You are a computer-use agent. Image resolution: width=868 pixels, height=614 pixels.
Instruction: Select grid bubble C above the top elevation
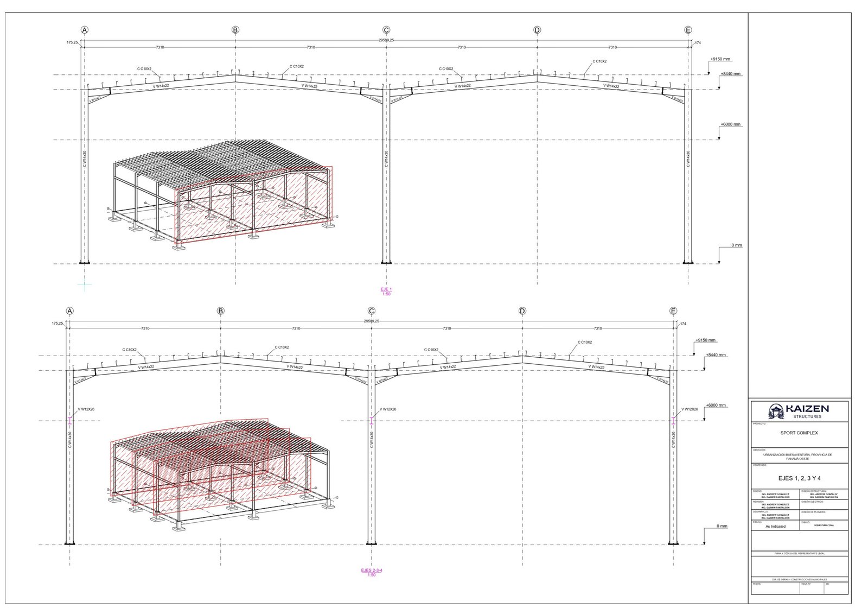click(x=387, y=30)
